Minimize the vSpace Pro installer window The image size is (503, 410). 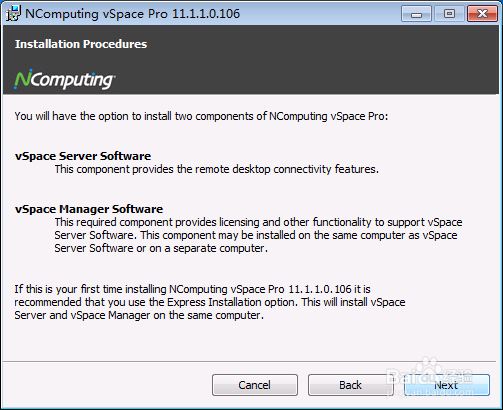pos(416,14)
